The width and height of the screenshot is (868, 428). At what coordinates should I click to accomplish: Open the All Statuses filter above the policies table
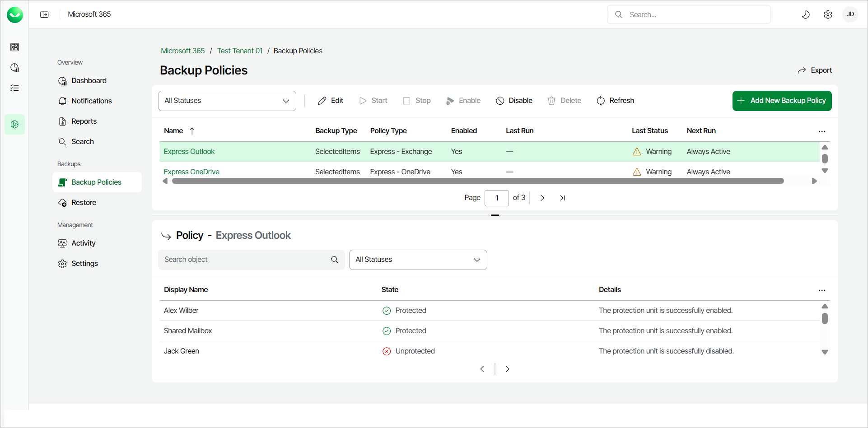227,101
